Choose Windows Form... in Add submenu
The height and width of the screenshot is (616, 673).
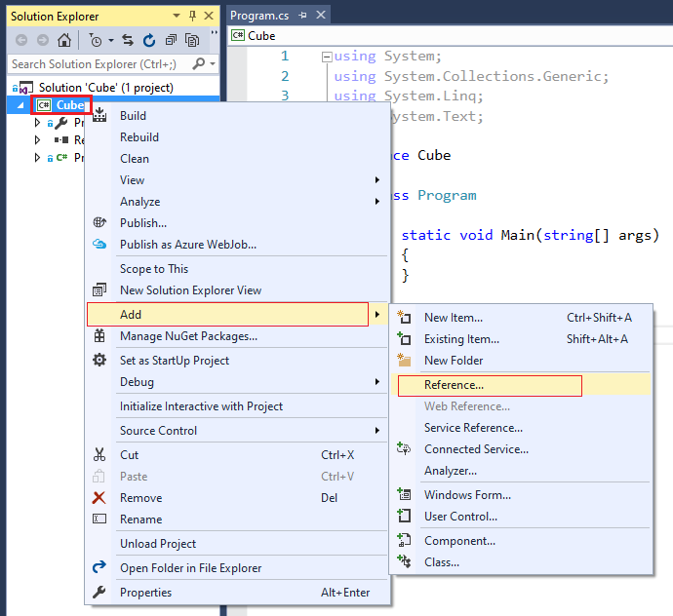pyautogui.click(x=521, y=495)
